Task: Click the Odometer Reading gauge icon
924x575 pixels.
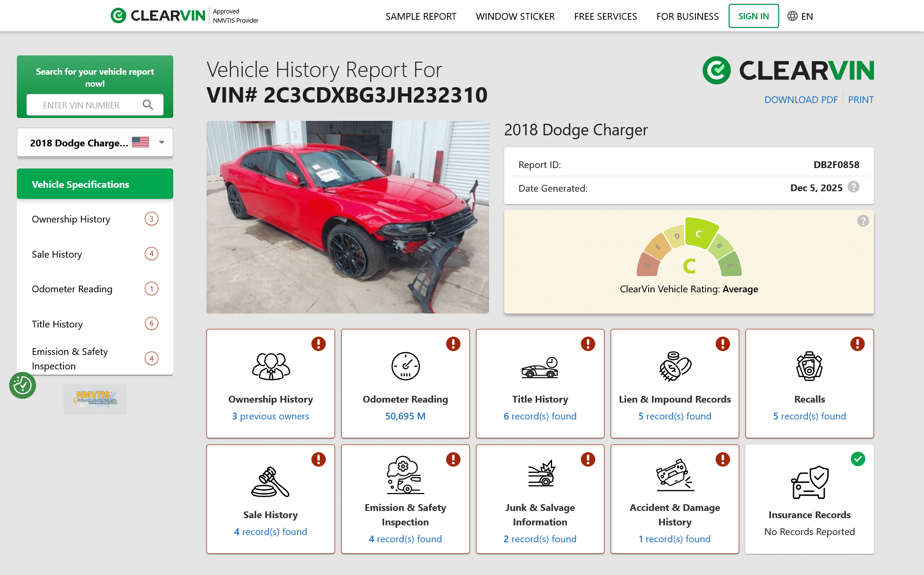Action: 405,366
